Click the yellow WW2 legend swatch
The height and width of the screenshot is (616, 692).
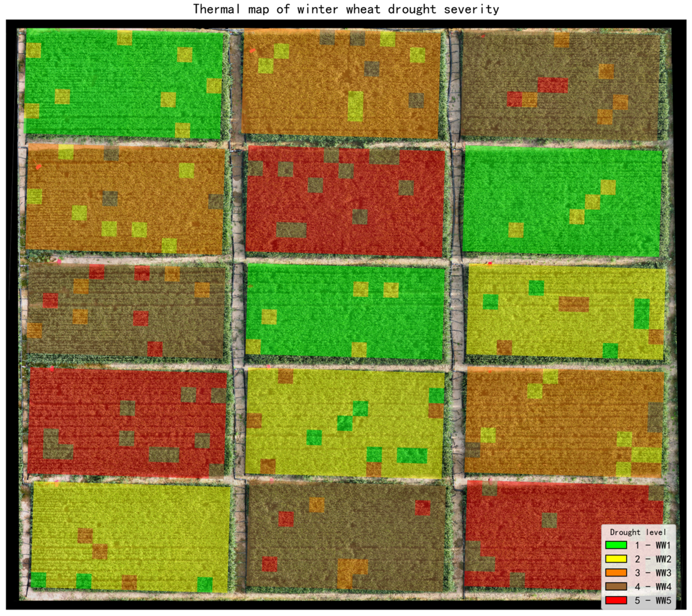click(616, 559)
